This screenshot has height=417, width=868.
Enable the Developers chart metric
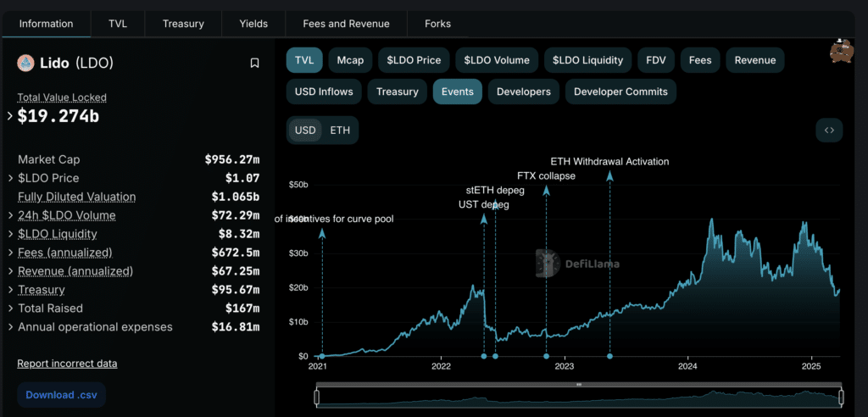[x=523, y=92]
